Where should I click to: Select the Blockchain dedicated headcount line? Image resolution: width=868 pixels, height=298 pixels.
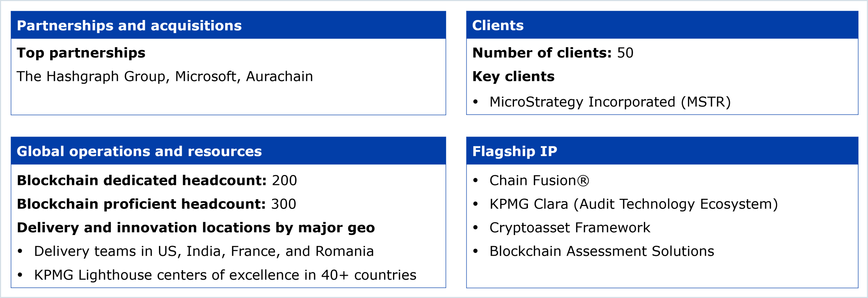click(x=157, y=180)
